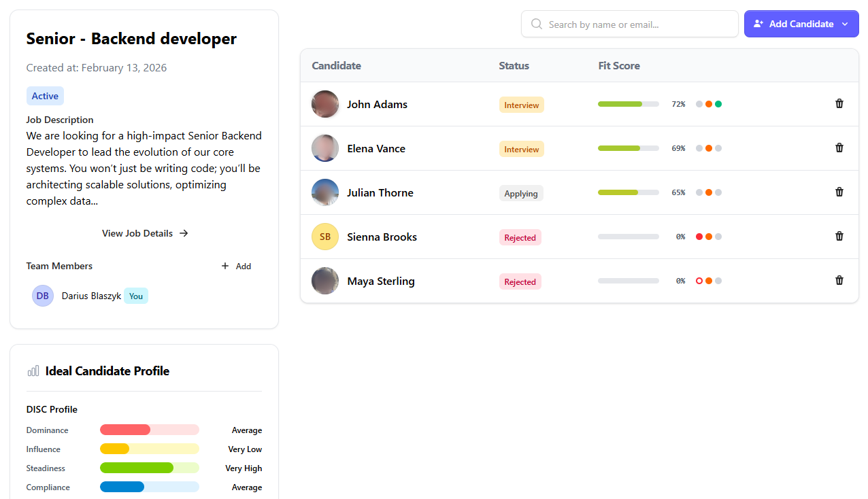The image size is (868, 499).
Task: Click Julian Thorne's 65% fit score bar
Action: click(x=629, y=192)
